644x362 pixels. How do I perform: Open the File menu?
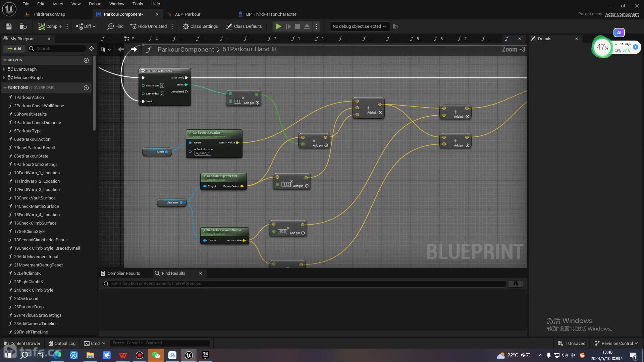coord(26,4)
